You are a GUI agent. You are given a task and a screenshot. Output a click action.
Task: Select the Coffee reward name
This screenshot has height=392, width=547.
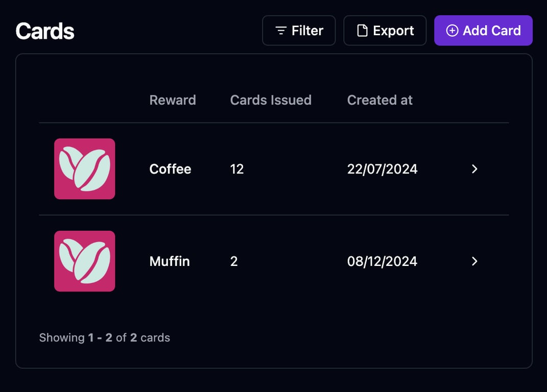pos(170,169)
